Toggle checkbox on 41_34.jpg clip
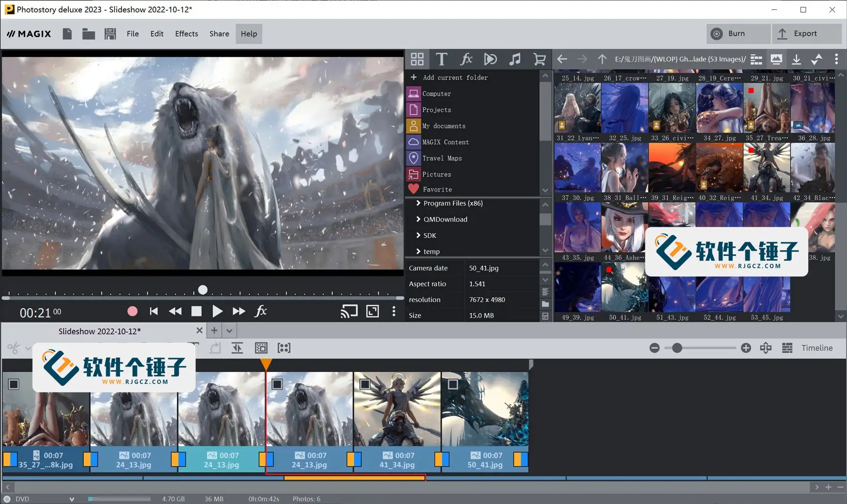The width and height of the screenshot is (847, 504). coord(365,384)
